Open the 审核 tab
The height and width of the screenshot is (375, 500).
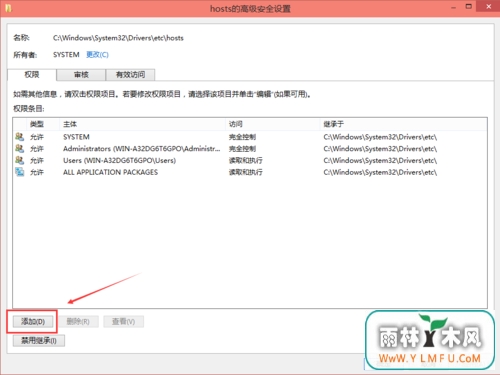(x=81, y=75)
